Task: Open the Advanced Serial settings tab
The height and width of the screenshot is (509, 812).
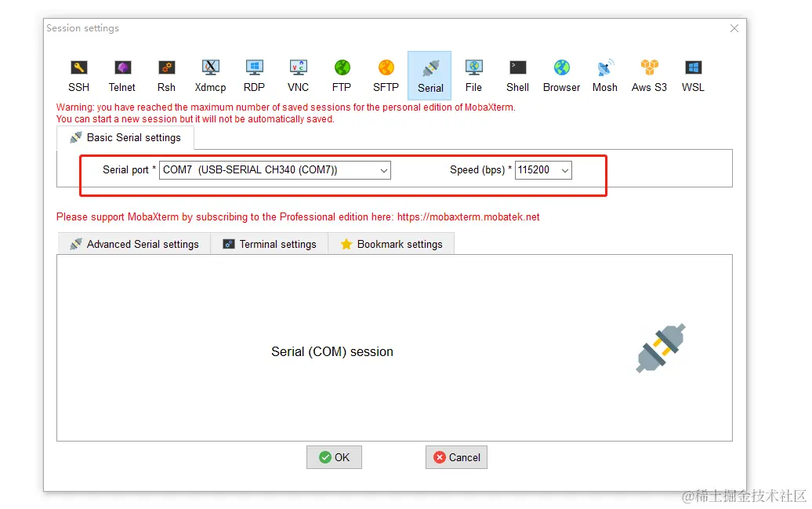Action: 134,244
